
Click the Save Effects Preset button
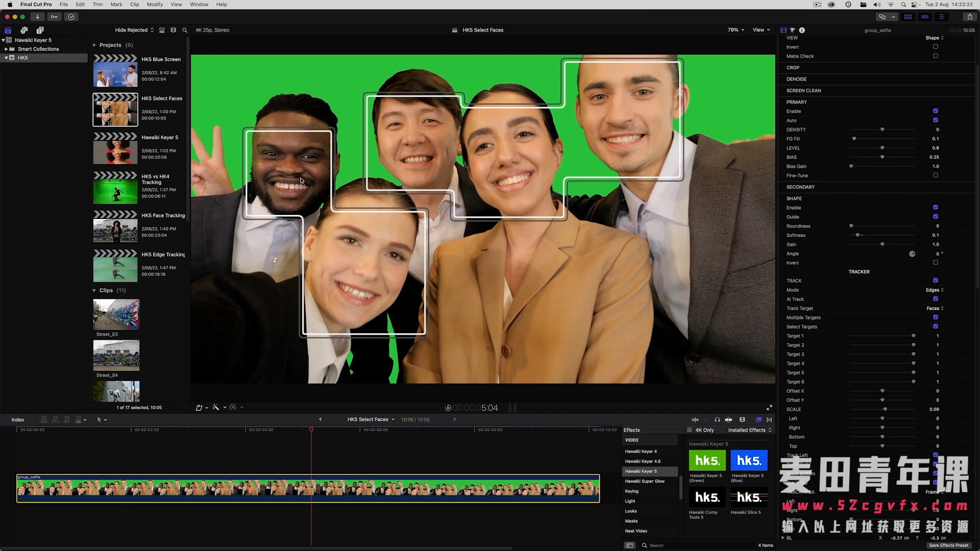(x=948, y=545)
